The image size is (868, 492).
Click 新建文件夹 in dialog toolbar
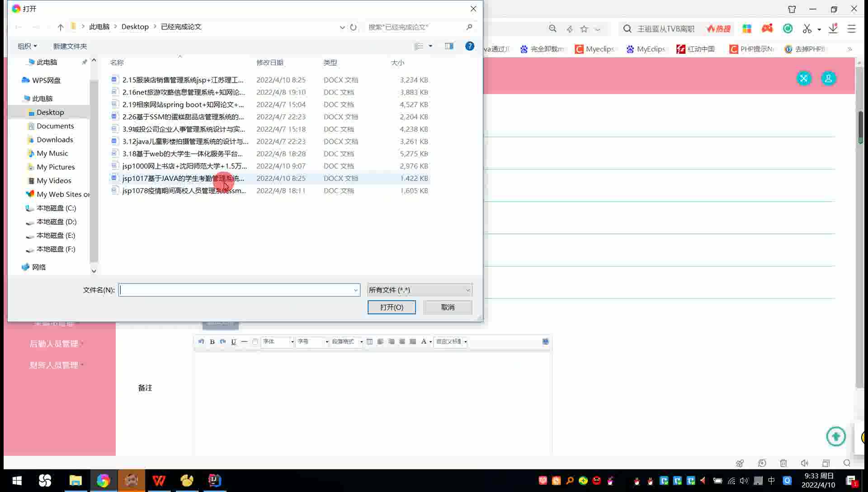70,46
